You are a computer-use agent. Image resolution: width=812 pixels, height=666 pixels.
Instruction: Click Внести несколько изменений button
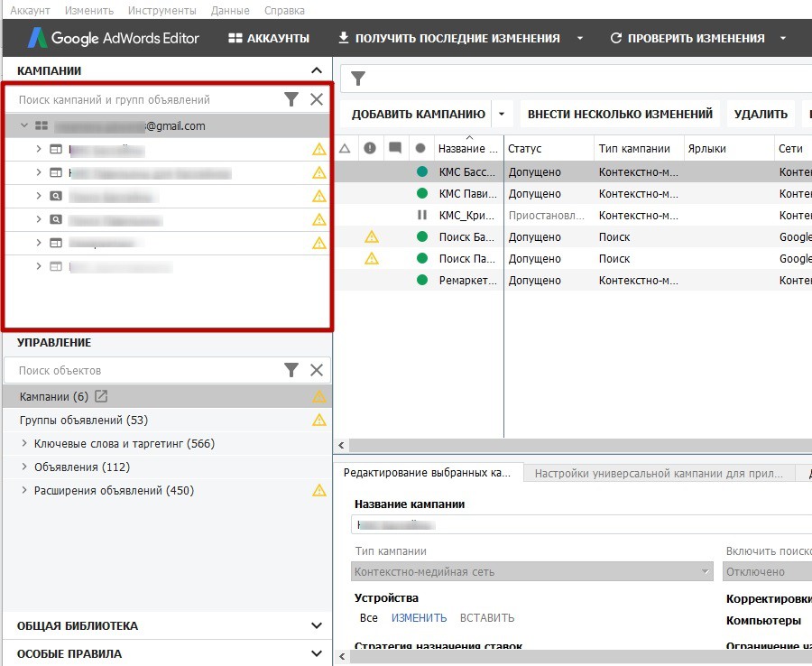pos(620,114)
